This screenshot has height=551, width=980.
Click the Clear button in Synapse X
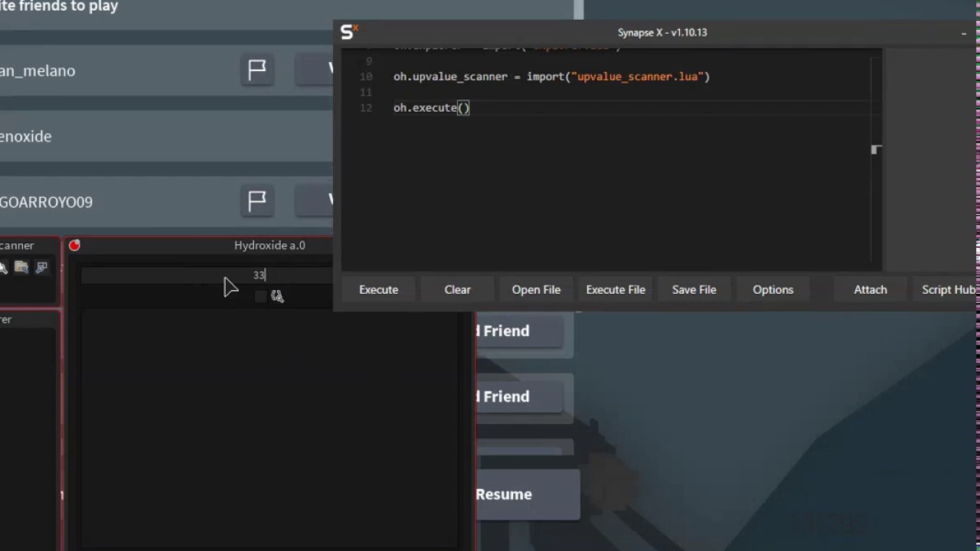point(457,289)
